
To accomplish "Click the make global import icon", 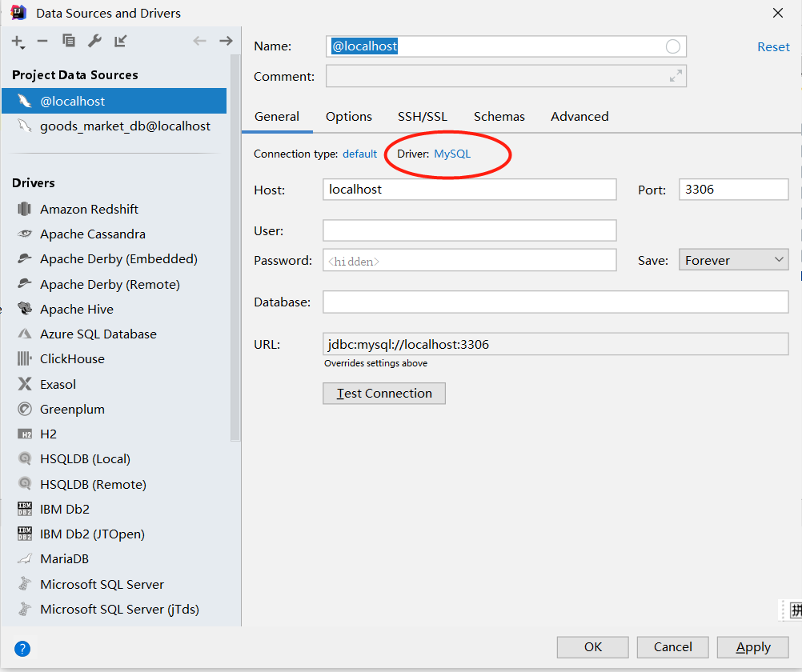I will (x=121, y=41).
